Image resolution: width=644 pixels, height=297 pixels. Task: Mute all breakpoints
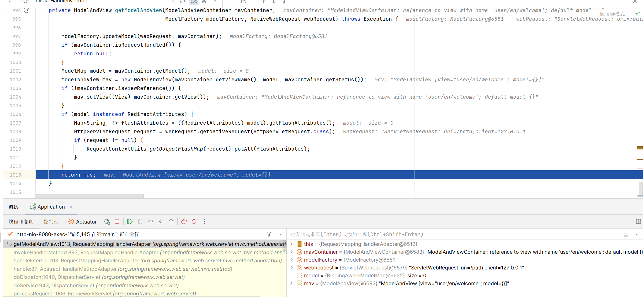click(x=194, y=222)
